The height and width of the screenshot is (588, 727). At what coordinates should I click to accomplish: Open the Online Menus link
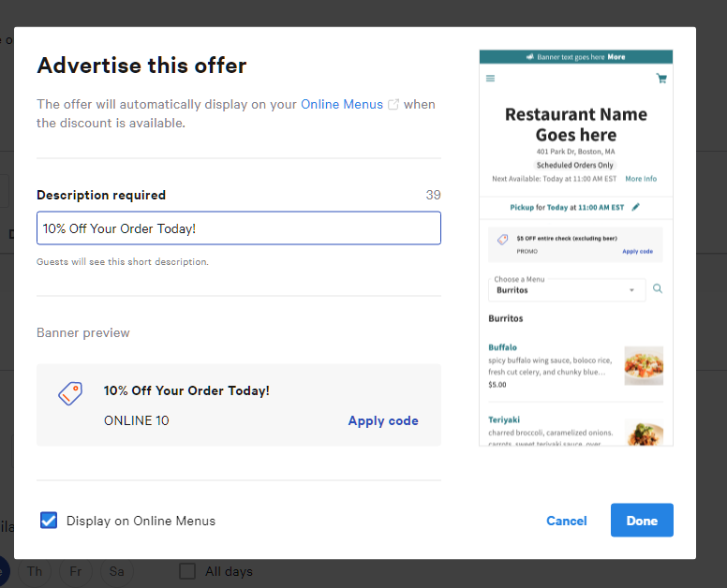click(342, 104)
